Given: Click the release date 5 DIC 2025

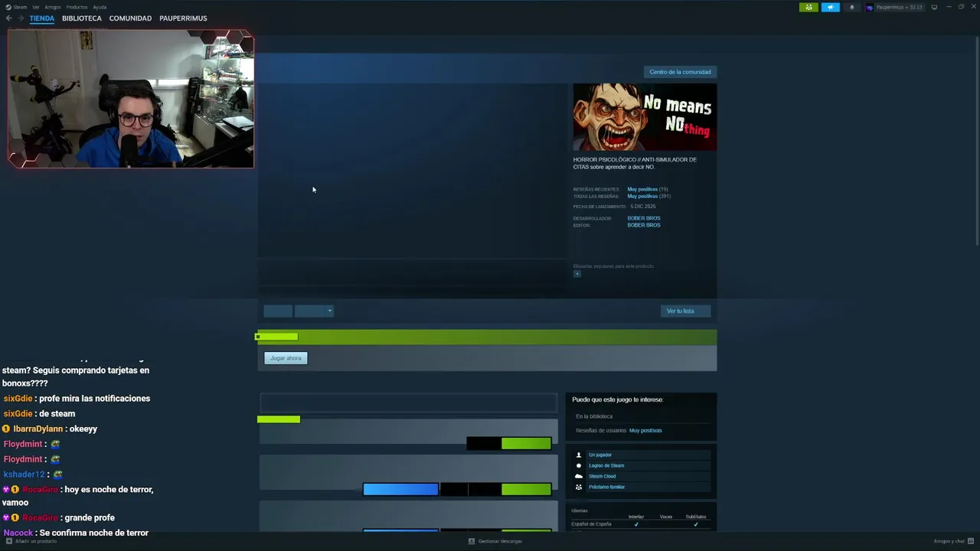Looking at the screenshot, I should 643,206.
